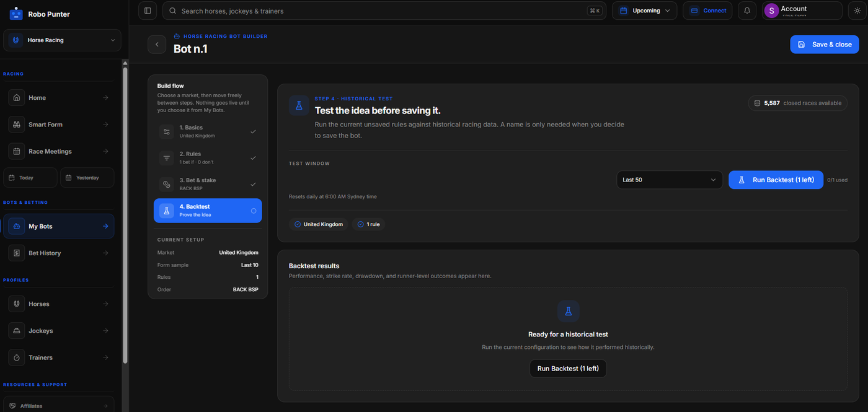Click the 1 rule chip check icon
Screen dimensions: 868x412
pyautogui.click(x=361, y=224)
